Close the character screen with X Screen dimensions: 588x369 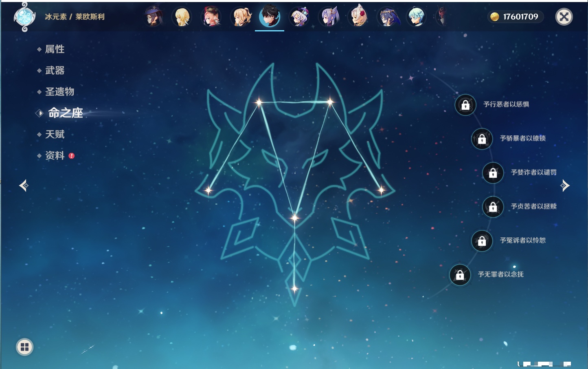pyautogui.click(x=564, y=17)
